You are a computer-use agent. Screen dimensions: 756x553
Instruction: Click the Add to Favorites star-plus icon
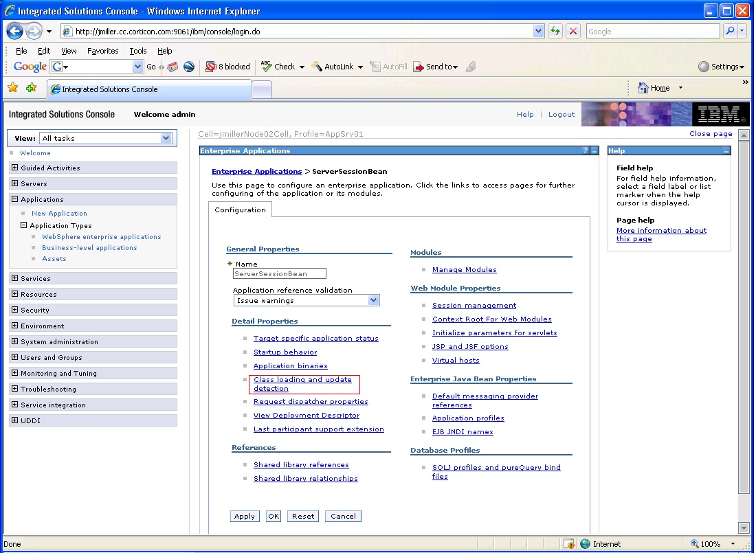32,87
